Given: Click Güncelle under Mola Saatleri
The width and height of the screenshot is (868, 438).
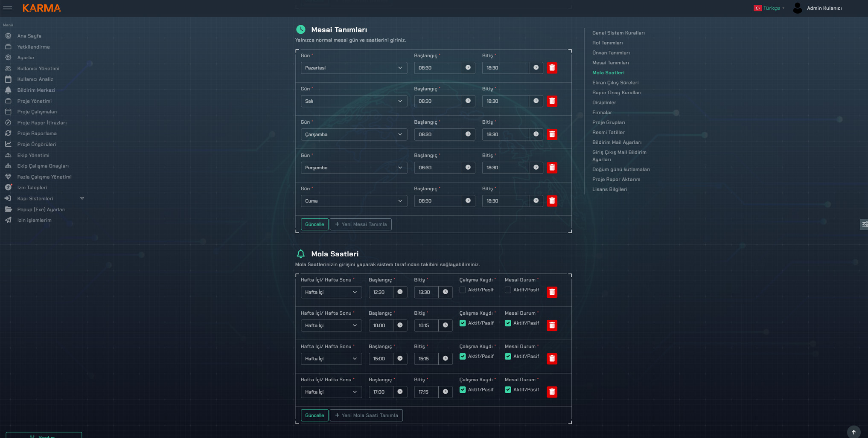Looking at the screenshot, I should point(314,415).
